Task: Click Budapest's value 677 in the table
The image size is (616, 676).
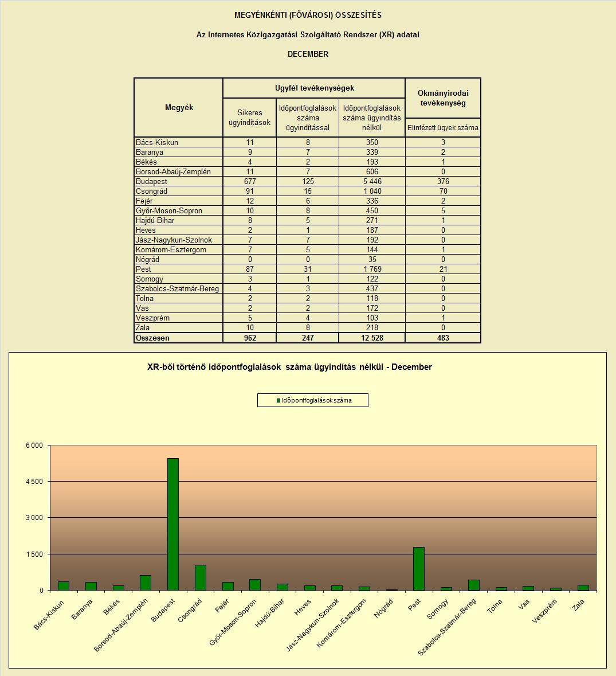Action: point(250,182)
